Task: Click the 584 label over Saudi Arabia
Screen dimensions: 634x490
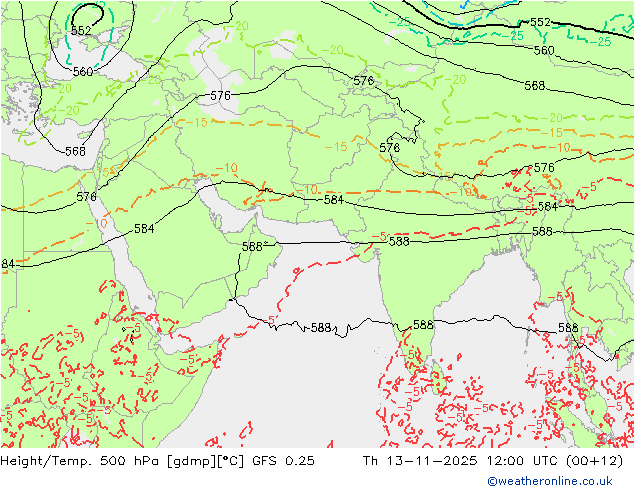Action: pyautogui.click(x=144, y=229)
